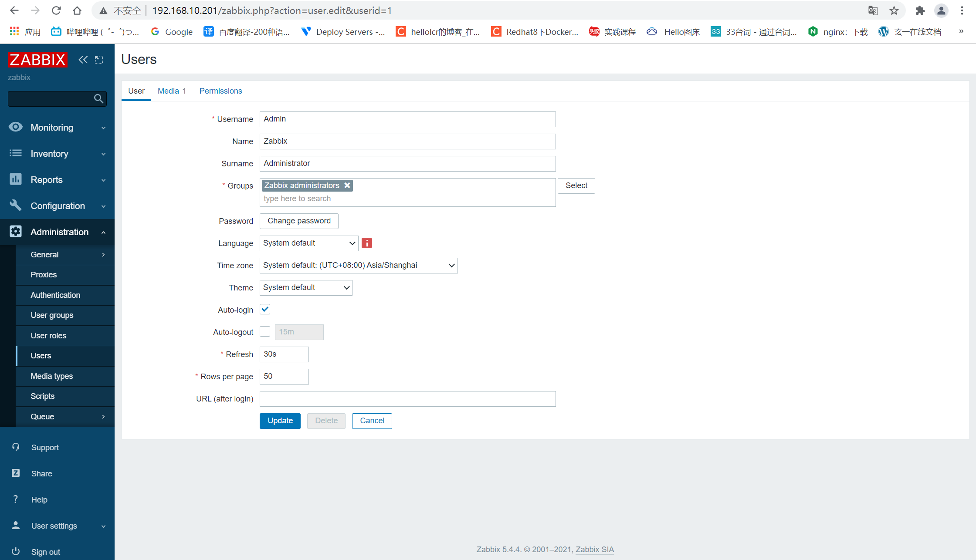Open the Time zone dropdown
Viewport: 976px width, 560px height.
(x=359, y=265)
